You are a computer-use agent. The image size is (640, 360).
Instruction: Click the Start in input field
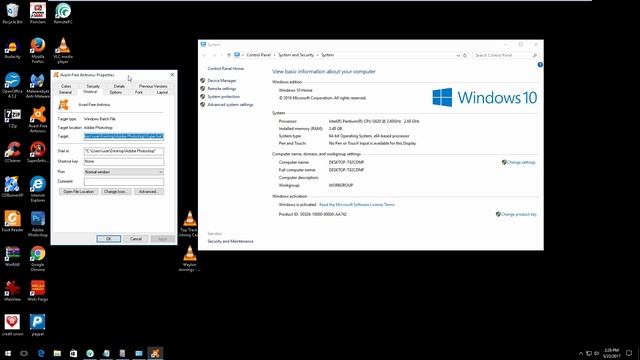point(124,151)
